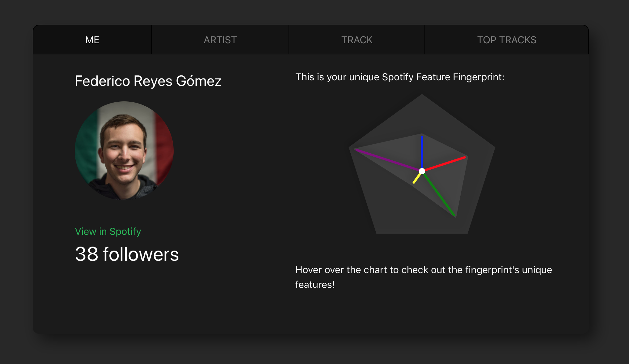Click the green line on the fingerprint chart

439,194
